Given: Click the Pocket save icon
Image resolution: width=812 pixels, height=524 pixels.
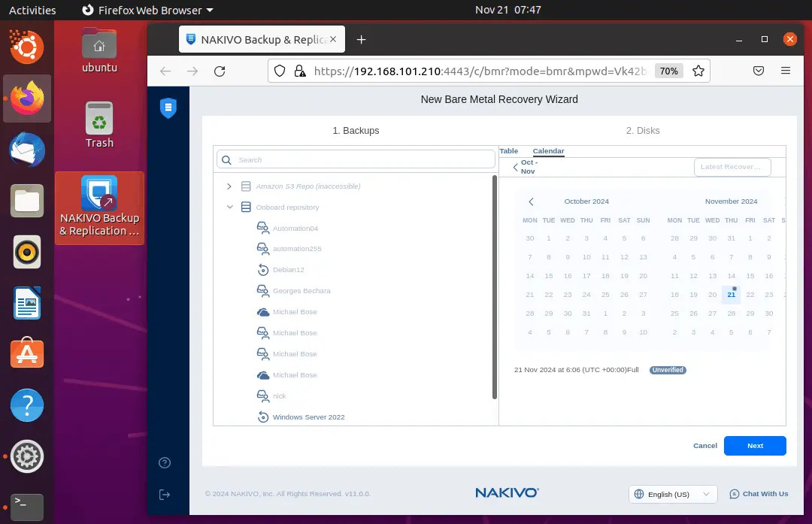Looking at the screenshot, I should (x=759, y=71).
